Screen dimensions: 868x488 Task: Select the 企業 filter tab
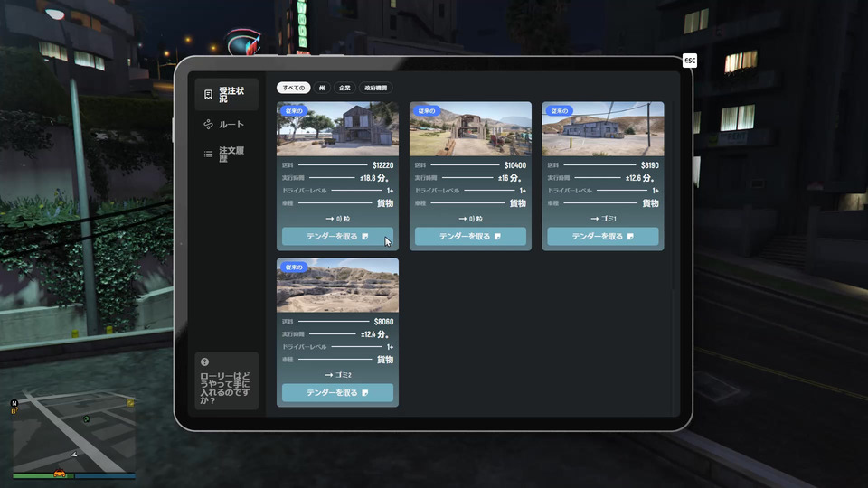[x=344, y=88]
